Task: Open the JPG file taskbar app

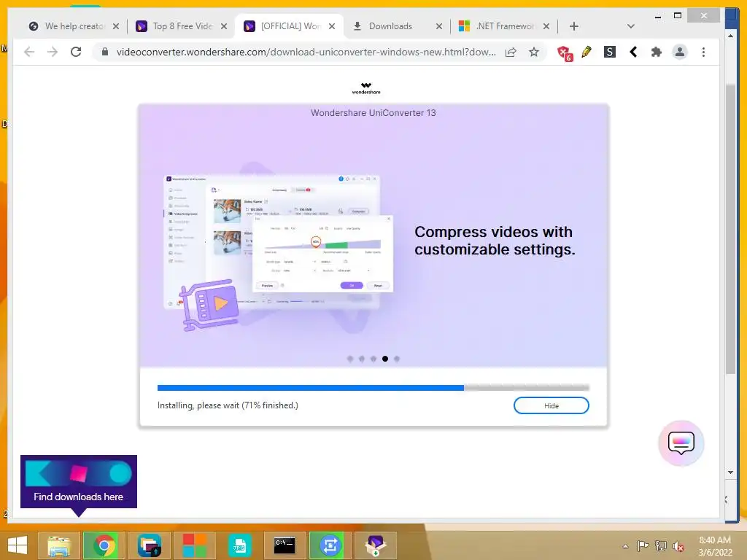Action: 239,545
